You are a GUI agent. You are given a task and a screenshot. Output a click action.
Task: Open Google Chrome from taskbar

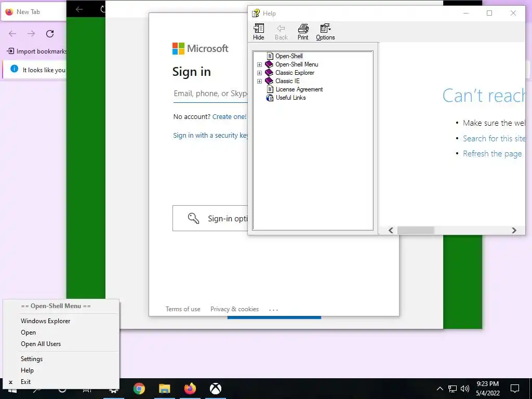[139, 389]
